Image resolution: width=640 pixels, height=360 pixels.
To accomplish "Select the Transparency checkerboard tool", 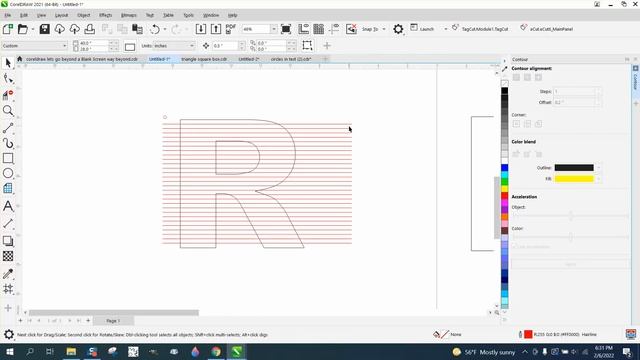I will click(x=8, y=256).
